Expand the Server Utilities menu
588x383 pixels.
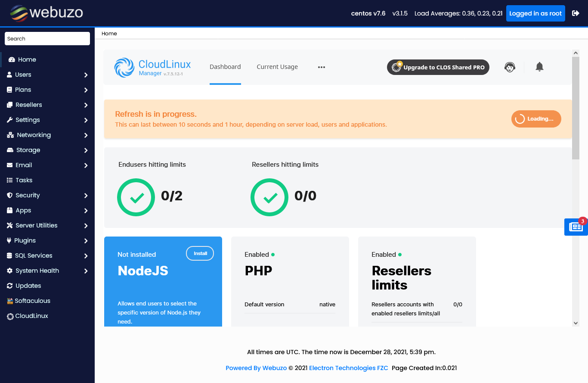[47, 225]
